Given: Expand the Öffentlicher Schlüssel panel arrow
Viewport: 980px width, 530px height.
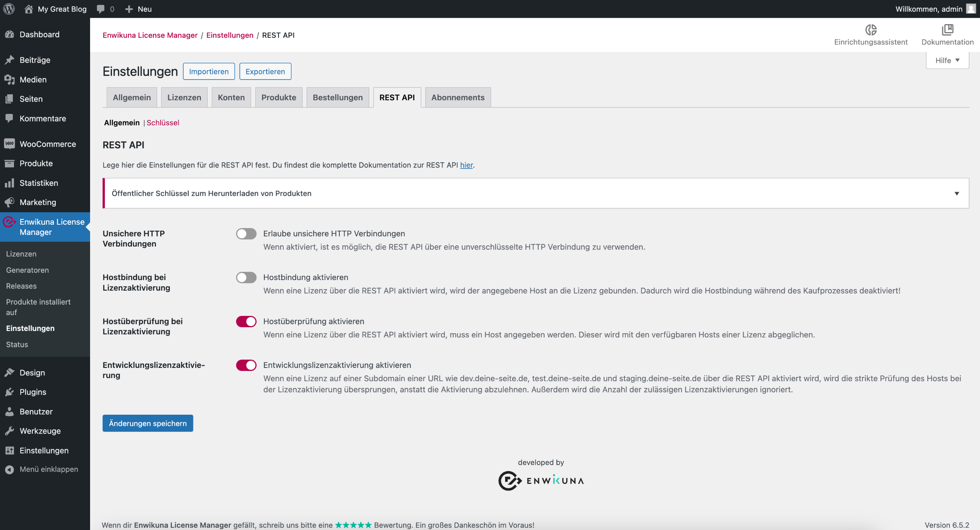Looking at the screenshot, I should [956, 193].
